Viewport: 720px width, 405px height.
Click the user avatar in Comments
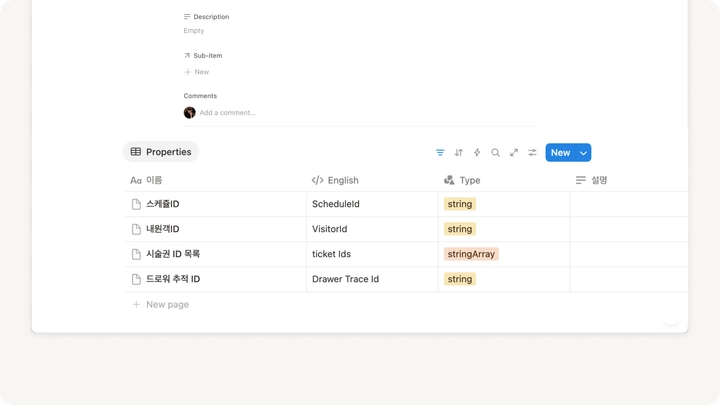point(190,112)
